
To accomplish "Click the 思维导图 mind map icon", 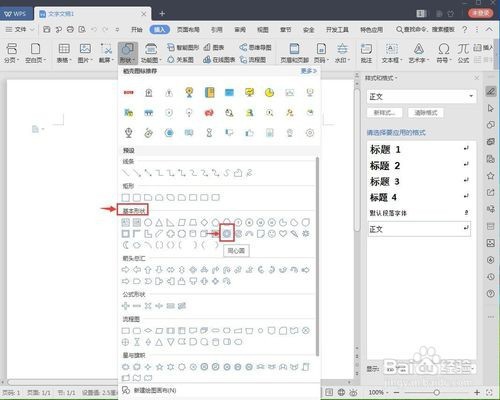I will [255, 47].
